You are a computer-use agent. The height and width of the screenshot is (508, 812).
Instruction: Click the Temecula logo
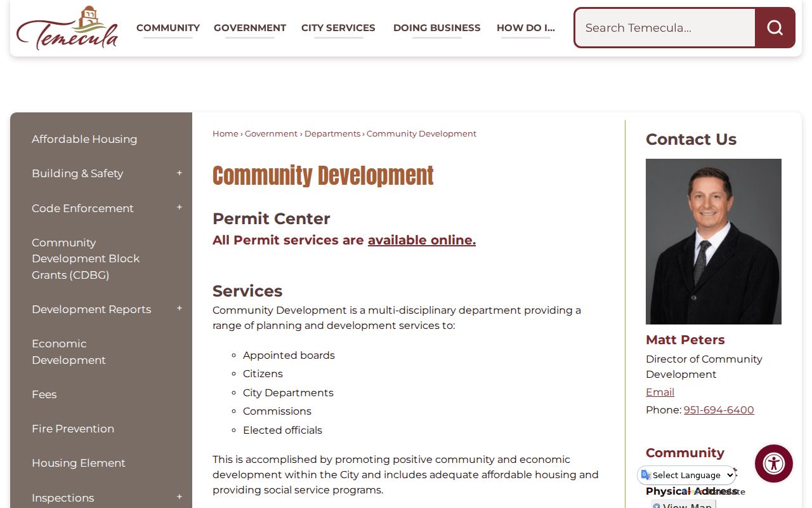coord(67,28)
